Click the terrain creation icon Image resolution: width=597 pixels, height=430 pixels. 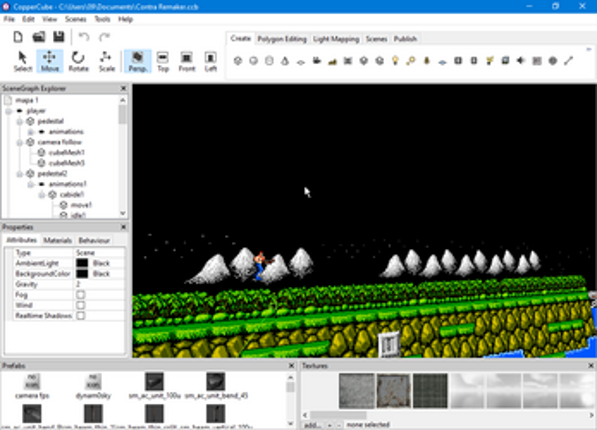coord(332,61)
